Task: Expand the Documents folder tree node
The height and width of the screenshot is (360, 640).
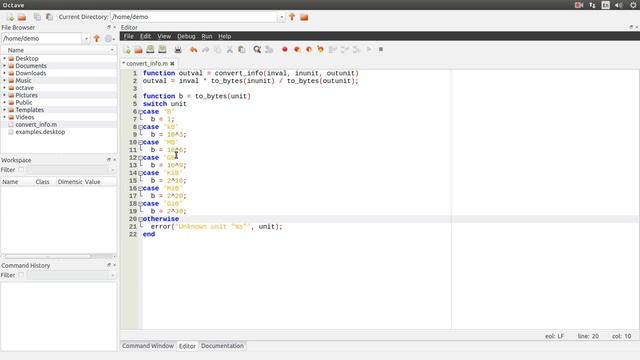Action: point(4,66)
